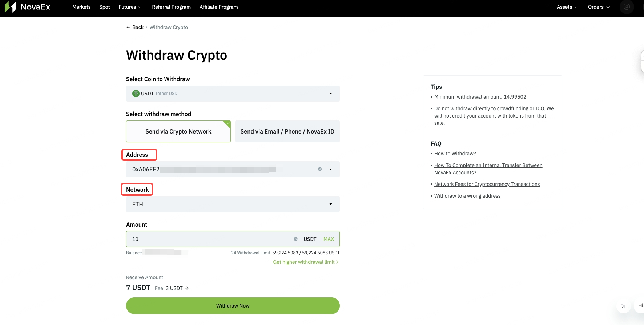Click the NovaEx logo icon
This screenshot has height=325, width=644.
point(10,7)
